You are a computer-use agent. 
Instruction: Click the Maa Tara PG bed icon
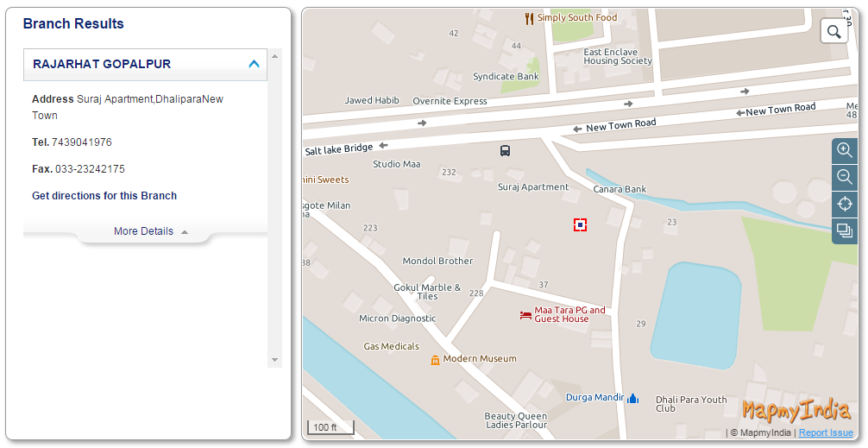pyautogui.click(x=526, y=315)
